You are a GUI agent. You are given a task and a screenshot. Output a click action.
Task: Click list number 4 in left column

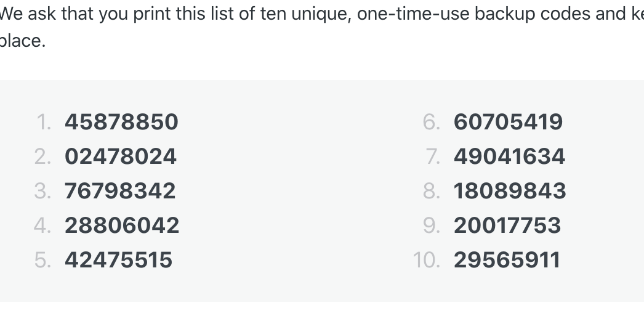(x=42, y=226)
